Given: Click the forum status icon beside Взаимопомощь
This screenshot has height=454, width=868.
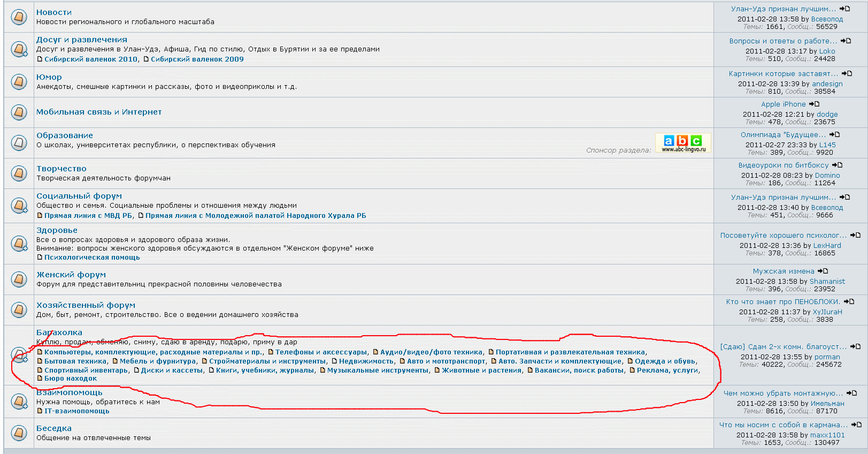Looking at the screenshot, I should (x=19, y=402).
